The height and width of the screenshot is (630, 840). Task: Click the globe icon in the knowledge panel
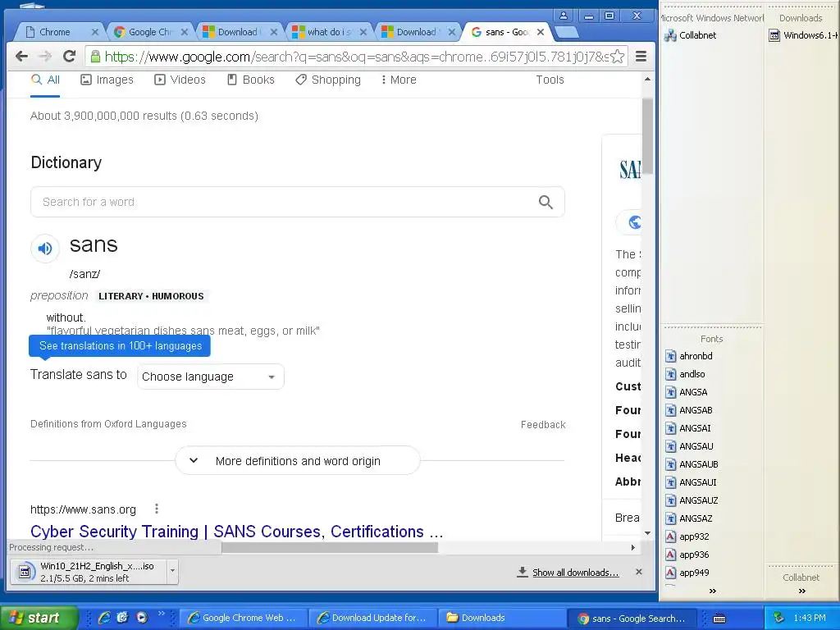634,221
